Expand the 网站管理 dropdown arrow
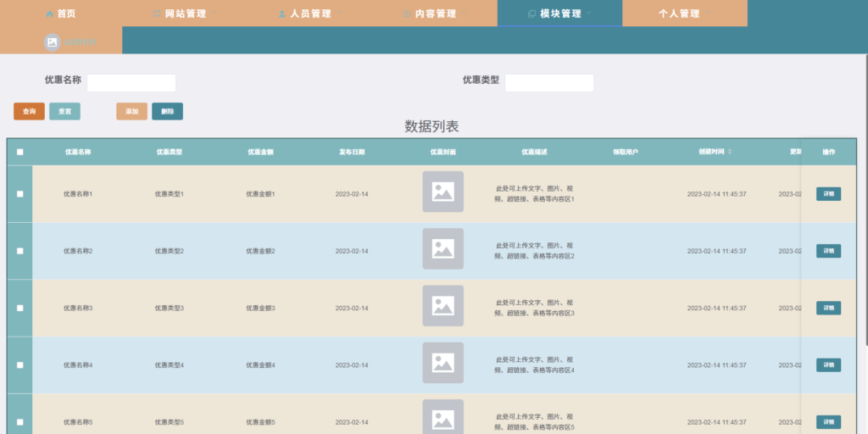This screenshot has height=434, width=868. [214, 13]
